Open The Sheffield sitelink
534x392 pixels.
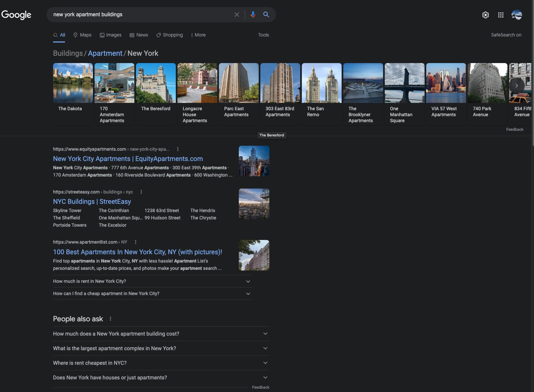click(x=66, y=218)
